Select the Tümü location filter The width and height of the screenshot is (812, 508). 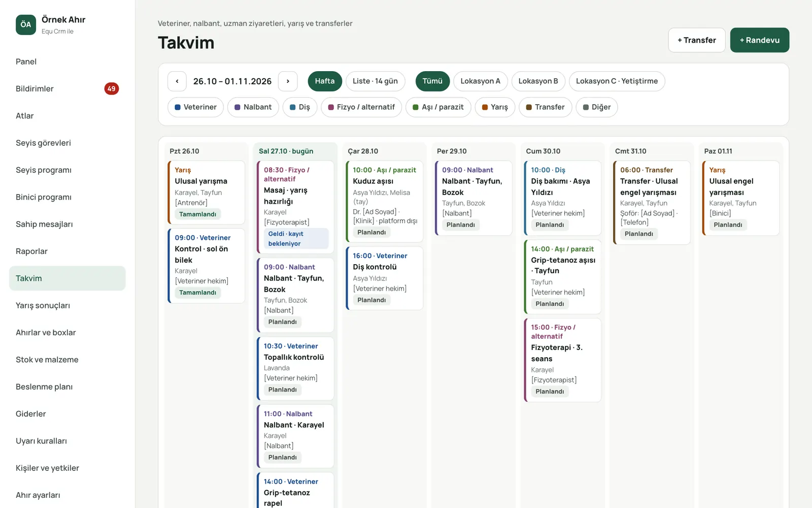(x=432, y=81)
